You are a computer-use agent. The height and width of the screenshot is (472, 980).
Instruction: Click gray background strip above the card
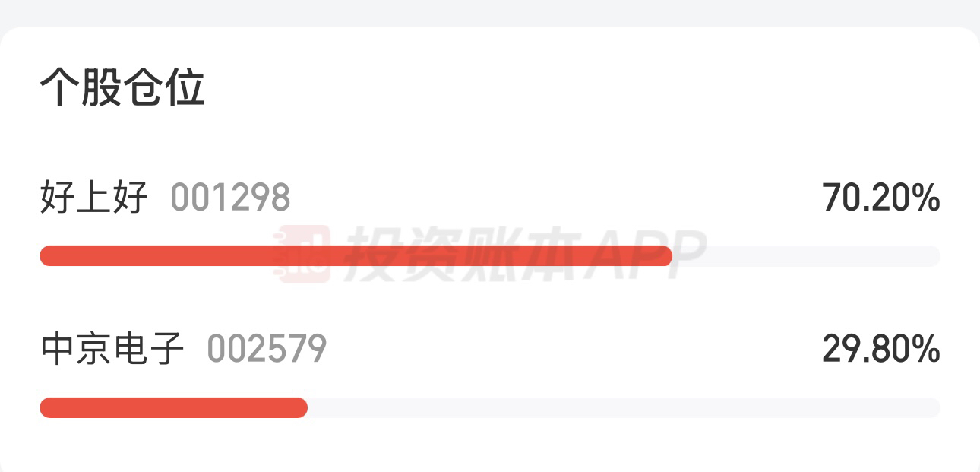490,12
